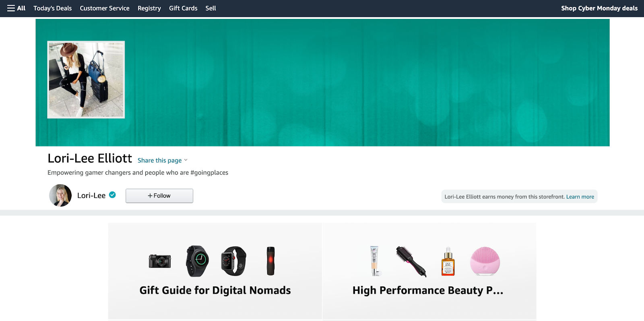This screenshot has width=644, height=321.
Task: Click the storefront earnings disclosure text
Action: [x=505, y=197]
